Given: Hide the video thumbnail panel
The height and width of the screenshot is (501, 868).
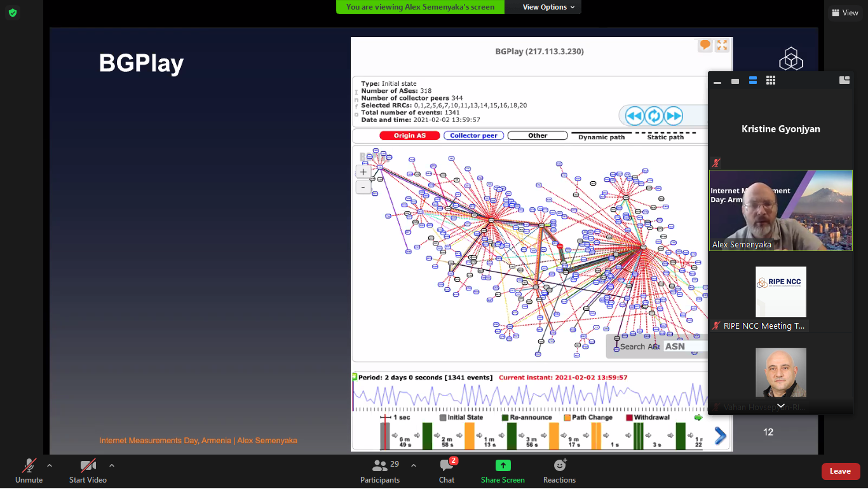Looking at the screenshot, I should (x=717, y=82).
